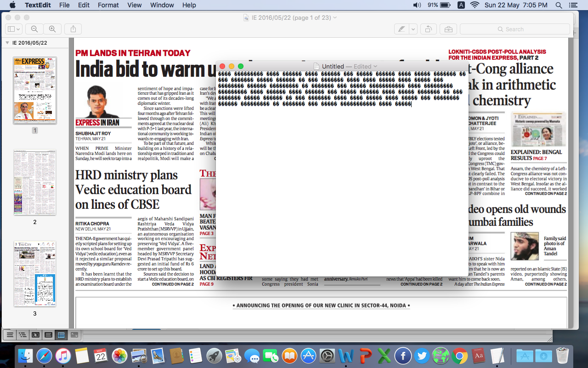588x368 pixels.
Task: Open Facebook icon in the Dock
Action: (x=403, y=356)
